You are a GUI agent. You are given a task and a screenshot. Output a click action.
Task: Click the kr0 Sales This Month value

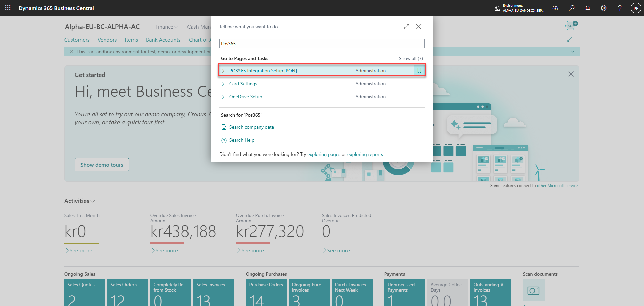click(x=75, y=232)
